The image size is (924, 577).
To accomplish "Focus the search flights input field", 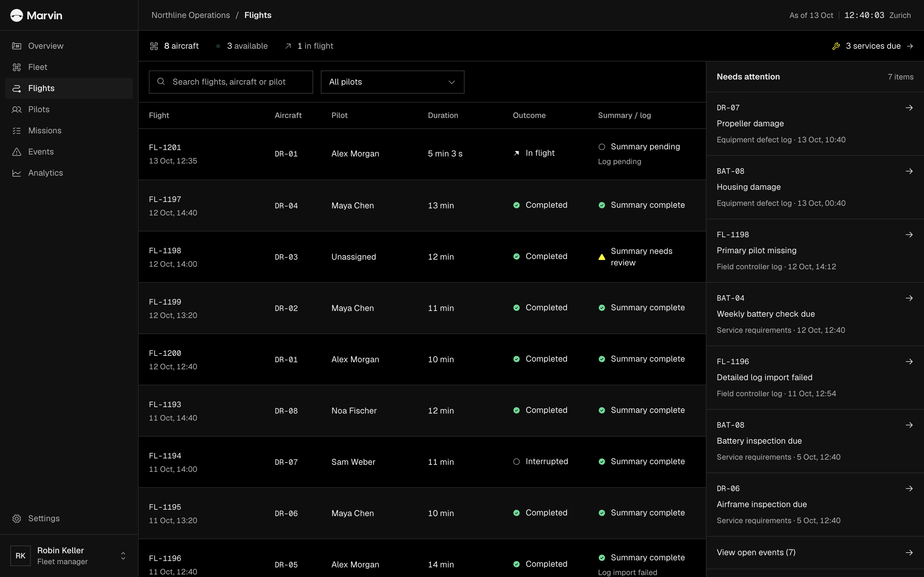I will [x=231, y=82].
